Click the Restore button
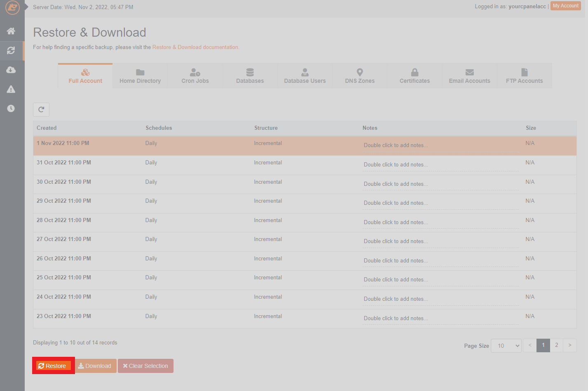 point(53,365)
